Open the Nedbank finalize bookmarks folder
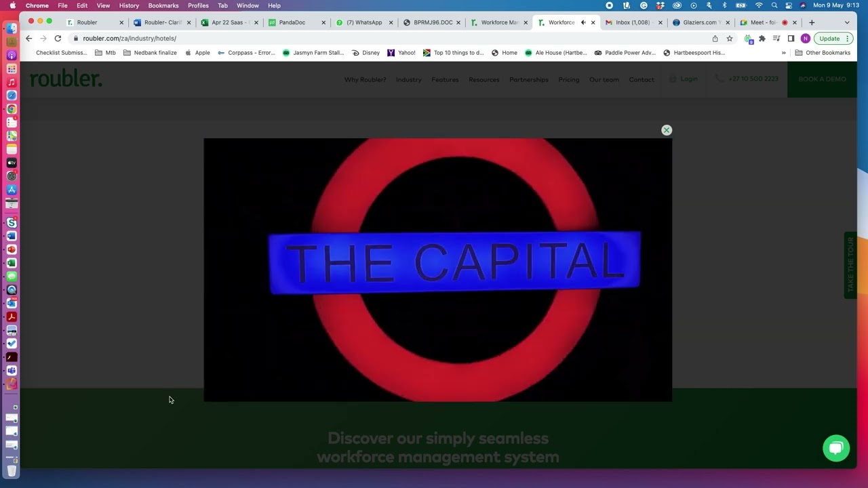This screenshot has width=868, height=488. click(x=150, y=53)
